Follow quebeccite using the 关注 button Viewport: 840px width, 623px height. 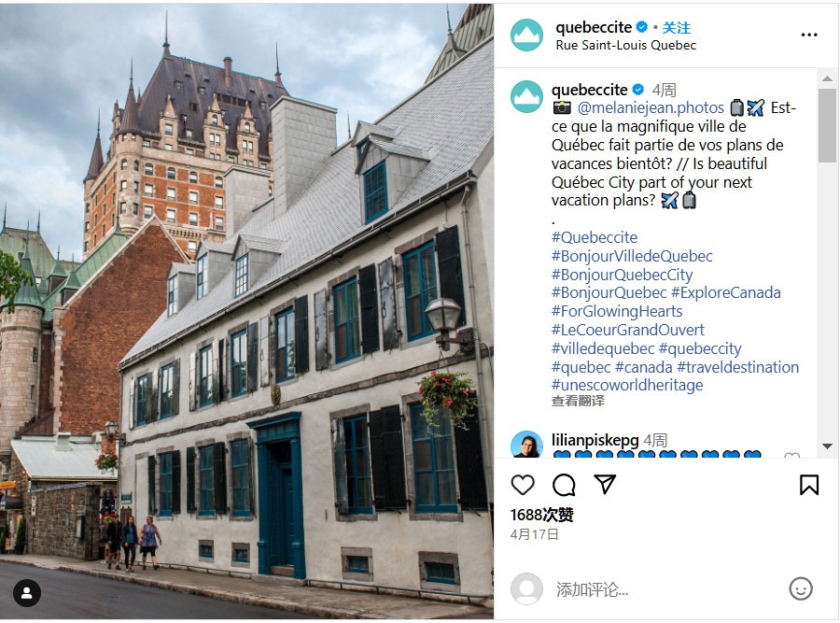pyautogui.click(x=676, y=27)
